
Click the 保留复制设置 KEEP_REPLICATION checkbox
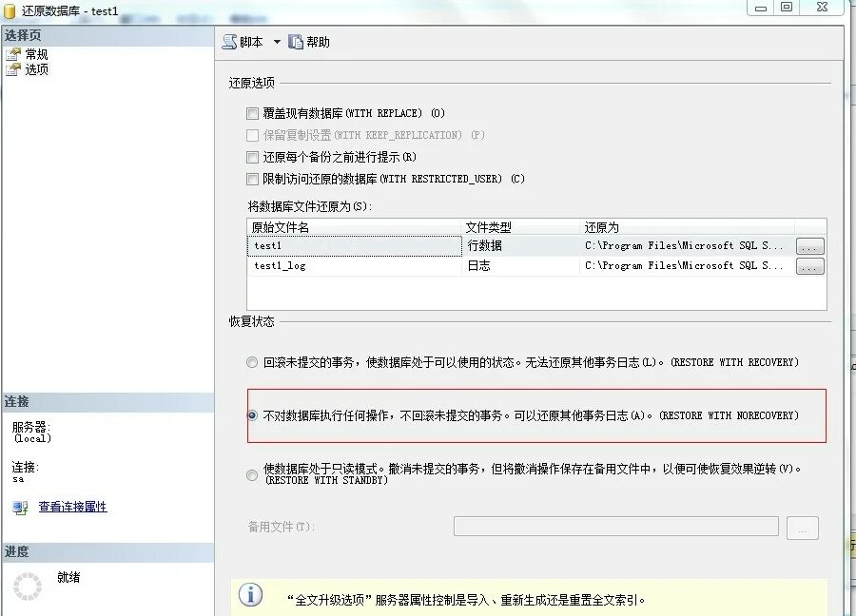[x=252, y=135]
